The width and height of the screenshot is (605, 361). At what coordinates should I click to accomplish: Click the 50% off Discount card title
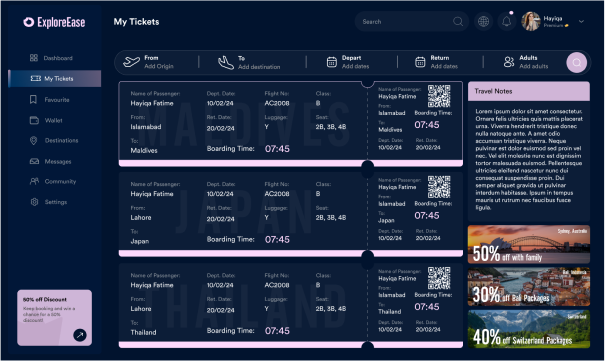45,299
